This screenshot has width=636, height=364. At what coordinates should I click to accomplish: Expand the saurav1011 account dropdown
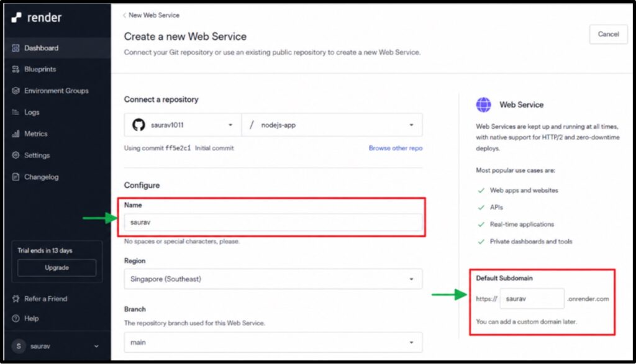pos(183,125)
